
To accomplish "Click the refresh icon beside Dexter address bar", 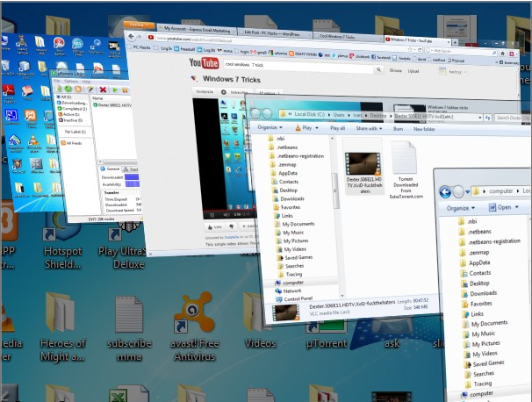I will [488, 118].
